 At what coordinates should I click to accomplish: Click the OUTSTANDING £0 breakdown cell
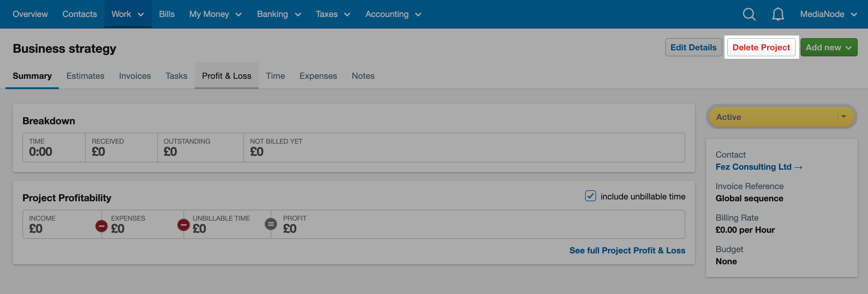[201, 147]
